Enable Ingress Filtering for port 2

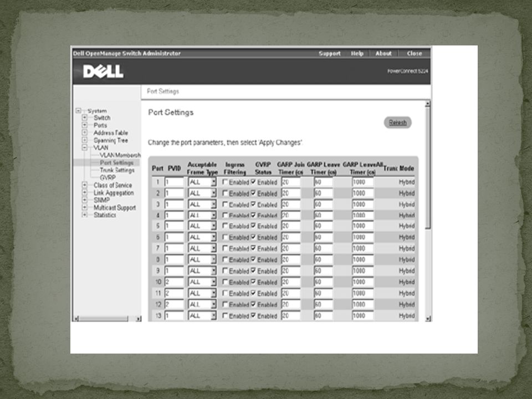coord(224,193)
